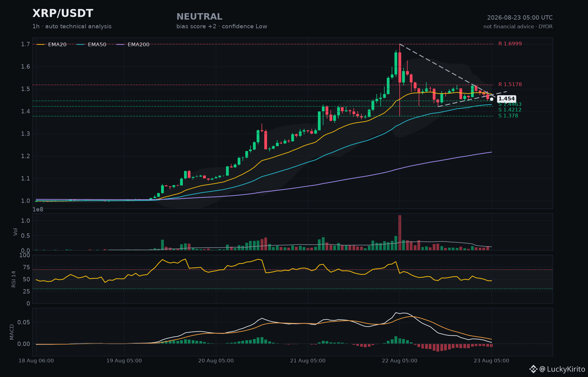Click the Vol panel axis label

click(x=15, y=232)
